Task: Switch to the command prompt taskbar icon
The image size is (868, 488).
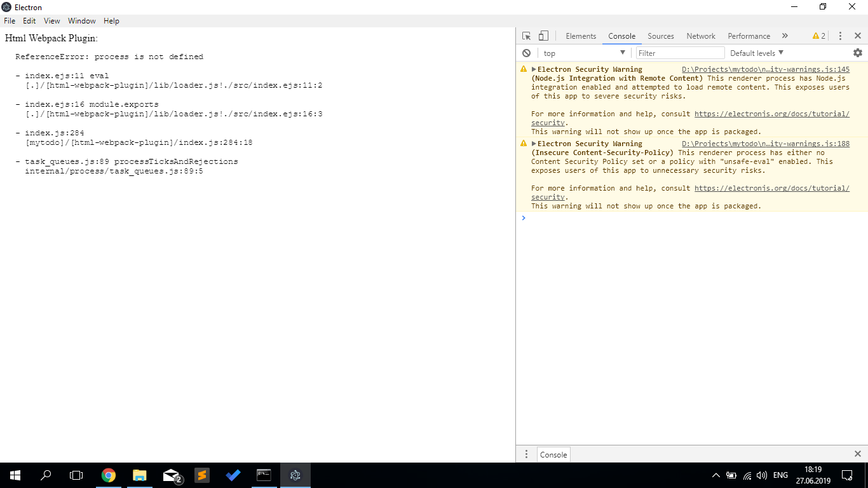Action: click(264, 475)
